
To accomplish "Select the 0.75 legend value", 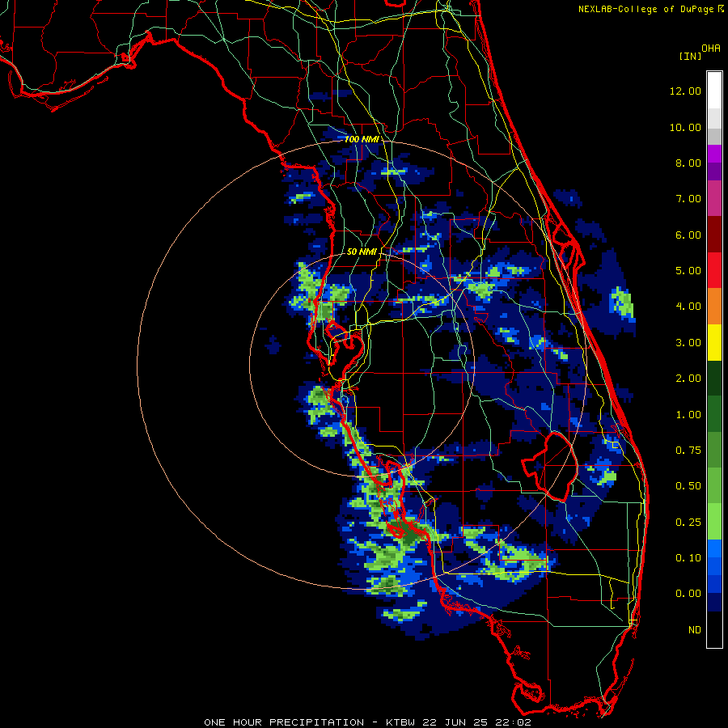I will coord(688,451).
